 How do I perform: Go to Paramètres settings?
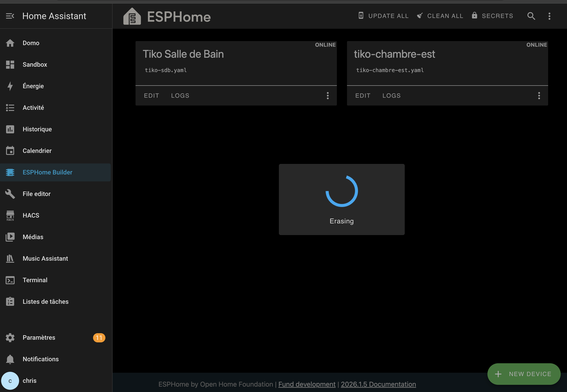tap(39, 337)
